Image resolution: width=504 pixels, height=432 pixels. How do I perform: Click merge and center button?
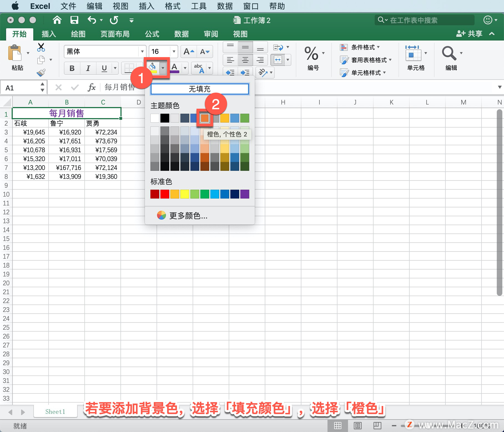coord(278,60)
